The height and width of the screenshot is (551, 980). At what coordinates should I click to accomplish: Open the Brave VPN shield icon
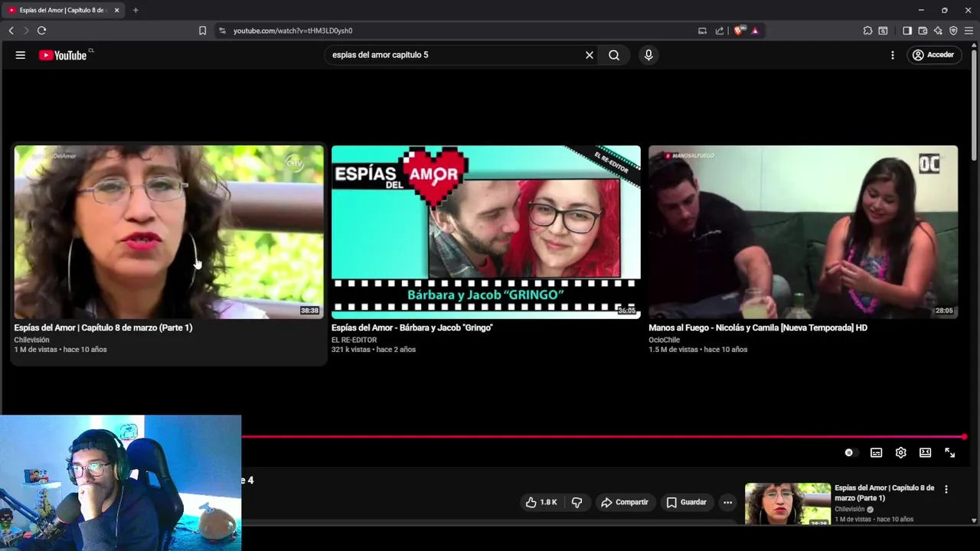coord(953,31)
